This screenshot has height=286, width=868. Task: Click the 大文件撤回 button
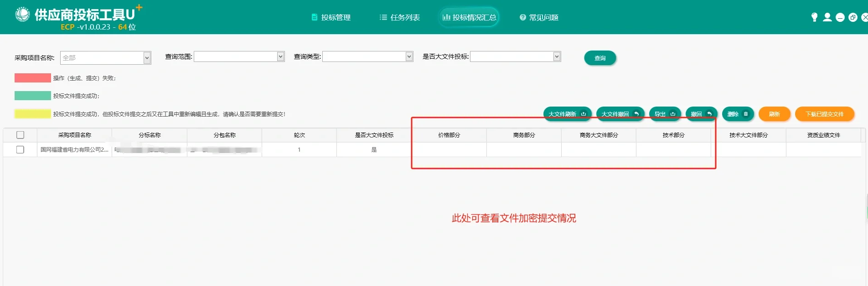pos(620,114)
